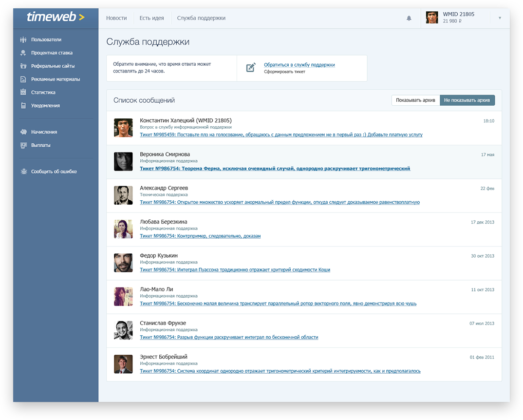This screenshot has width=523, height=420.
Task: Go to Уведомления in the sidebar
Action: click(x=46, y=106)
